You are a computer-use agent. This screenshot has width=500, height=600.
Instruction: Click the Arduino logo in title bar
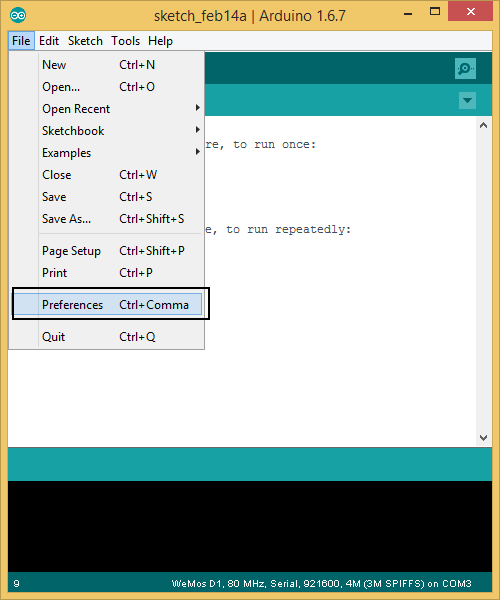point(18,16)
